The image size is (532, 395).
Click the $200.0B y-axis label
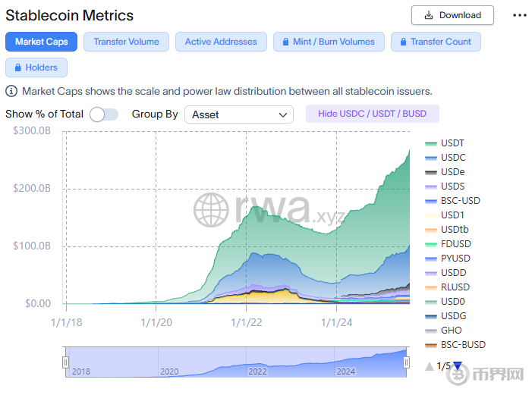click(x=32, y=188)
